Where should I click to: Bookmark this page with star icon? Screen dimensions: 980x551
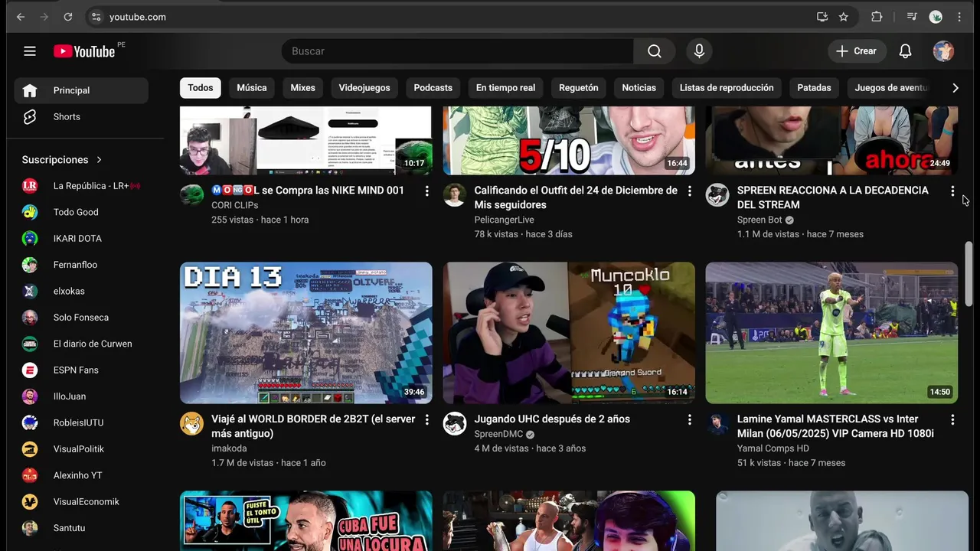tap(844, 17)
